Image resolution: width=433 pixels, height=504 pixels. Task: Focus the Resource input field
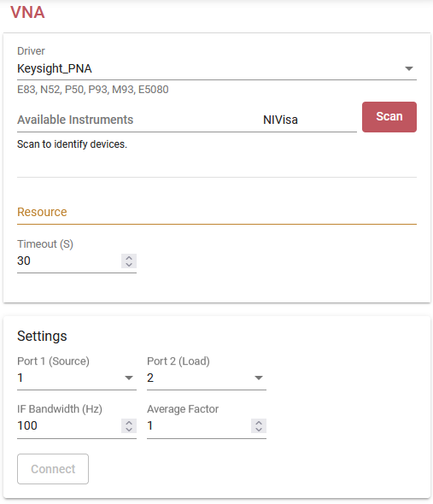[217, 212]
